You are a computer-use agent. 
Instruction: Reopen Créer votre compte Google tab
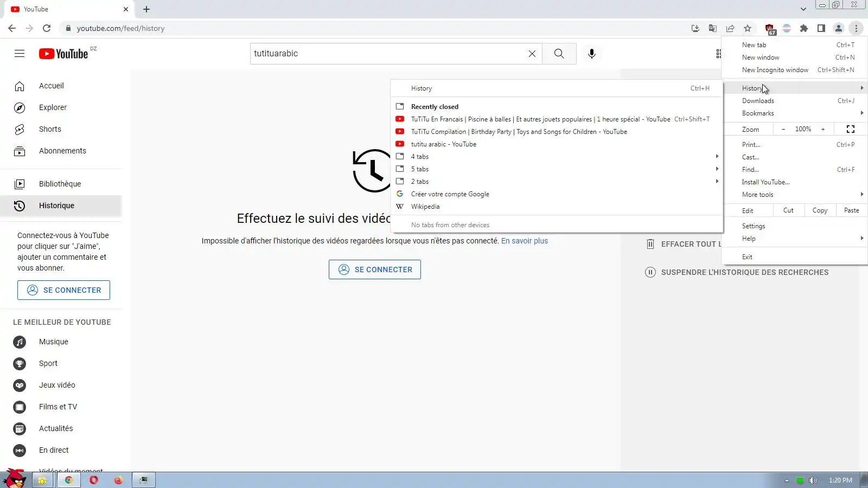[x=557, y=194]
